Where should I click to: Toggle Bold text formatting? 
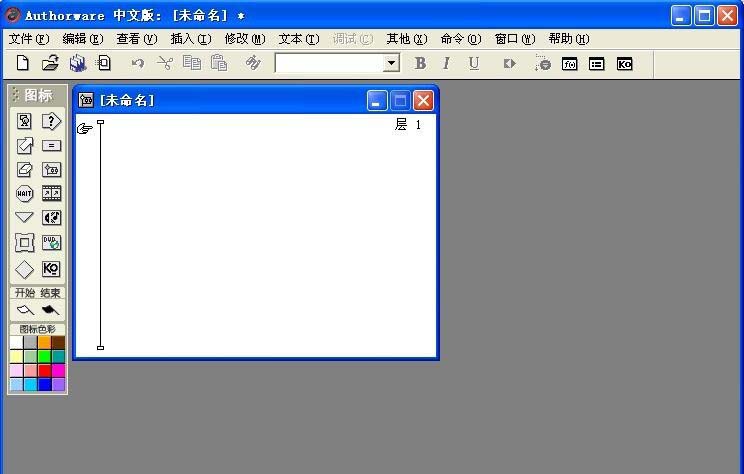[420, 63]
